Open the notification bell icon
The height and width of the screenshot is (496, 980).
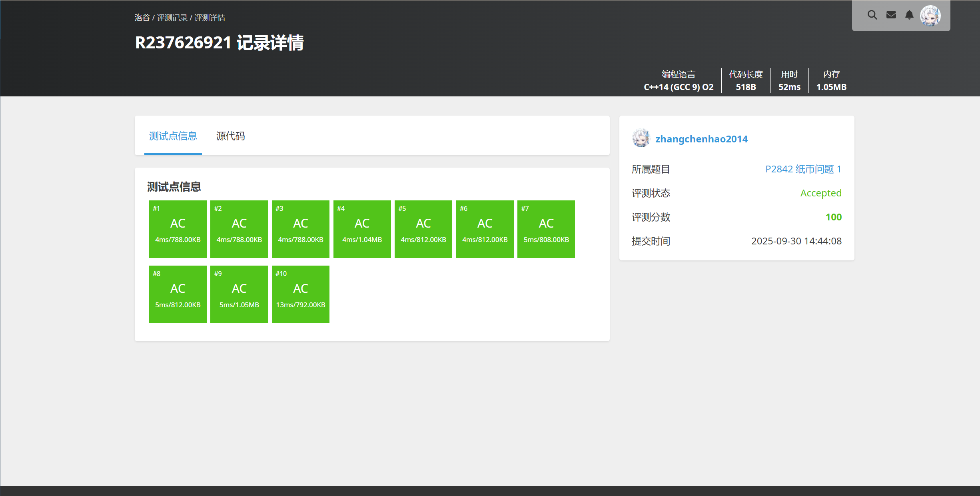click(909, 15)
